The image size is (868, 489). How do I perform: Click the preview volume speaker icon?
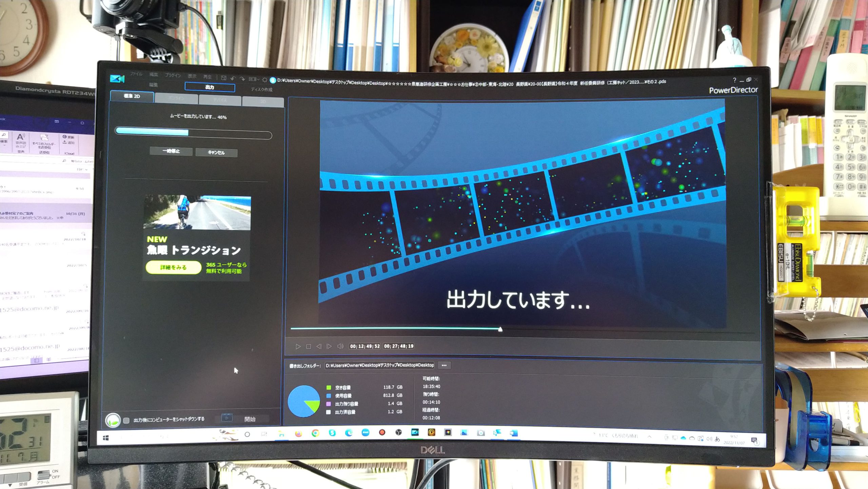(340, 346)
